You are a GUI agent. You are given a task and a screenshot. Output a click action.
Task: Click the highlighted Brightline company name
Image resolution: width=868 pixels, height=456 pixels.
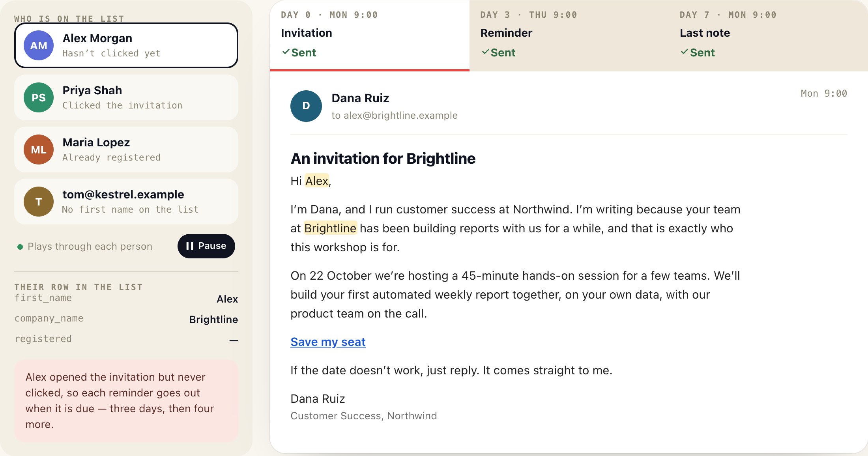coord(330,228)
